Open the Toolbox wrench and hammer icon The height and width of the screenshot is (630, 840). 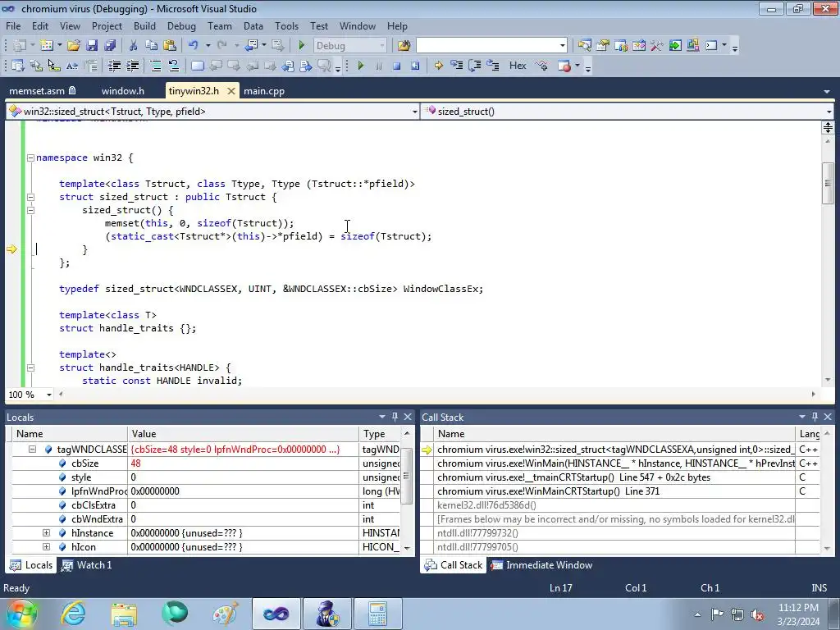657,46
